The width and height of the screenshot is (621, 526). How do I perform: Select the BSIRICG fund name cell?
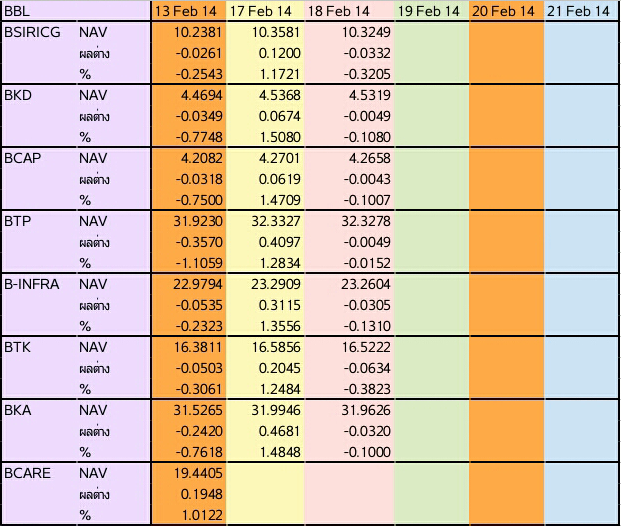pos(40,32)
